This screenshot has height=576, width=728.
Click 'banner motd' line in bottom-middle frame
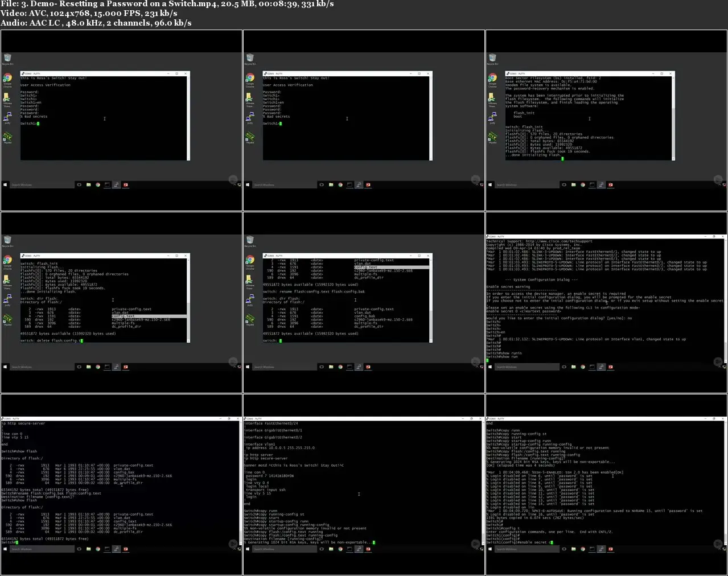pos(294,466)
